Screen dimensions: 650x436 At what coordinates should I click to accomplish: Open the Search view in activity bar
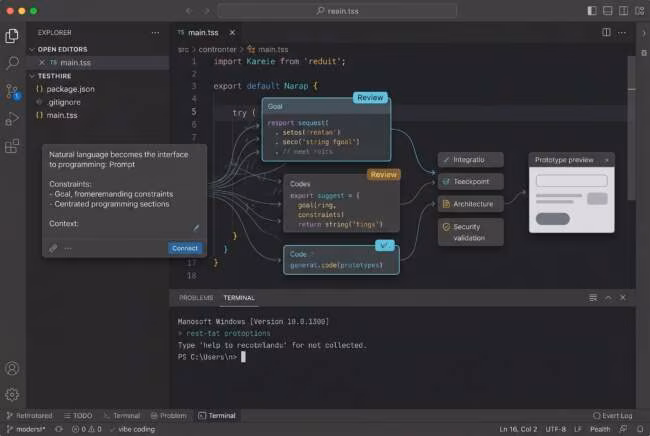pyautogui.click(x=12, y=63)
